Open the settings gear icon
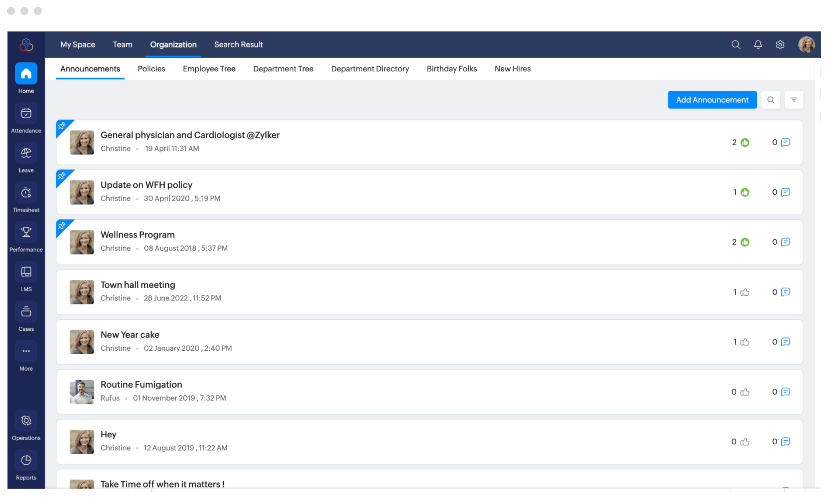This screenshot has width=828, height=504. tap(780, 45)
